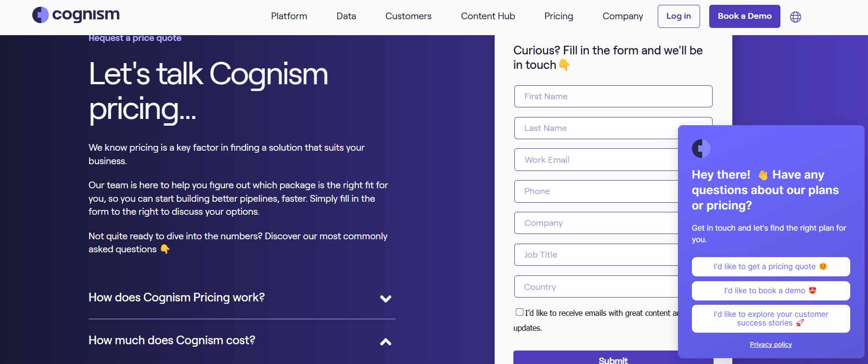Click the 'Let's talk Cognism pricing...' heading
Screen dimensions: 868x364
click(208, 91)
